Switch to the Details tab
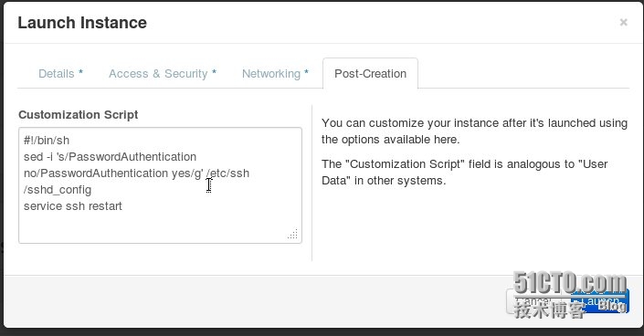 click(60, 74)
